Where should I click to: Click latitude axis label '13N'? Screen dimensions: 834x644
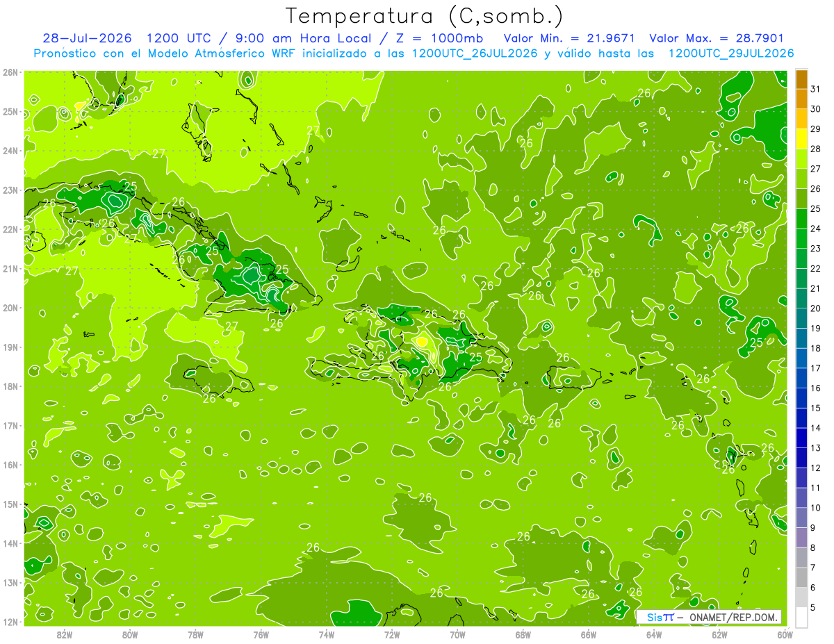(10, 582)
